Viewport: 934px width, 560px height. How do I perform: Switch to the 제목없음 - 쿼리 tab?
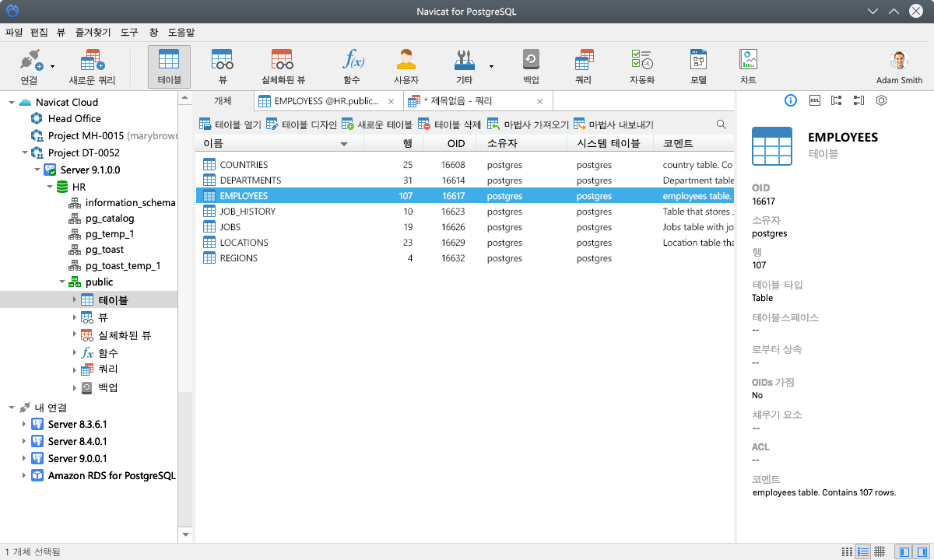tap(476, 101)
